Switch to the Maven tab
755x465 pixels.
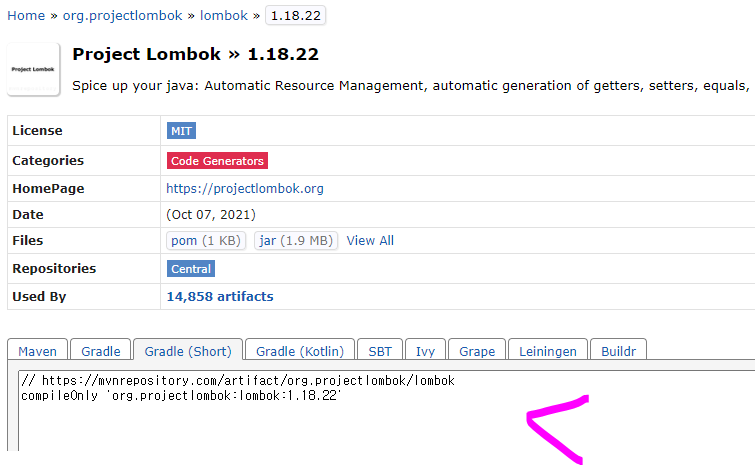38,350
